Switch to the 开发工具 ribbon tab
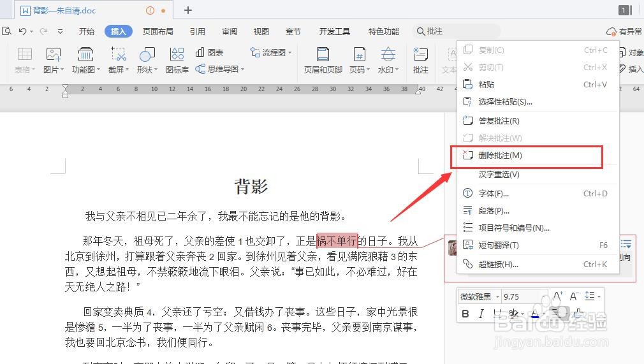The width and height of the screenshot is (644, 364). [335, 31]
